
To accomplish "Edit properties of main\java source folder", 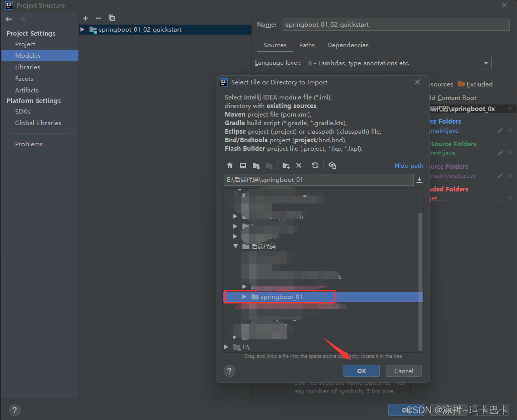I will [x=500, y=131].
